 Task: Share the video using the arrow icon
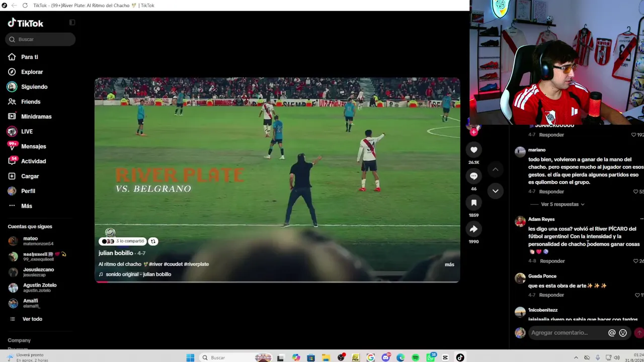473,229
